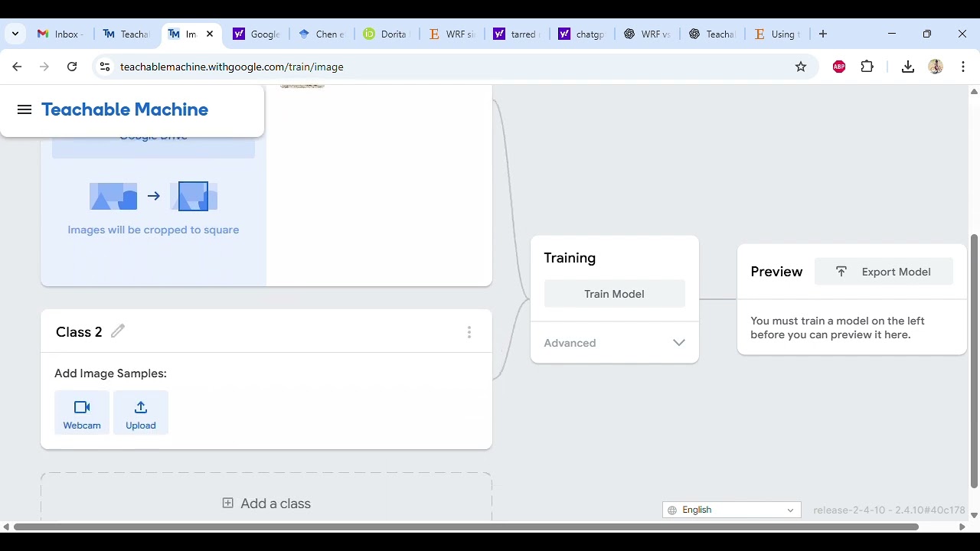Switch to the Google Yahoo search tab
Image resolution: width=980 pixels, height=551 pixels.
256,34
